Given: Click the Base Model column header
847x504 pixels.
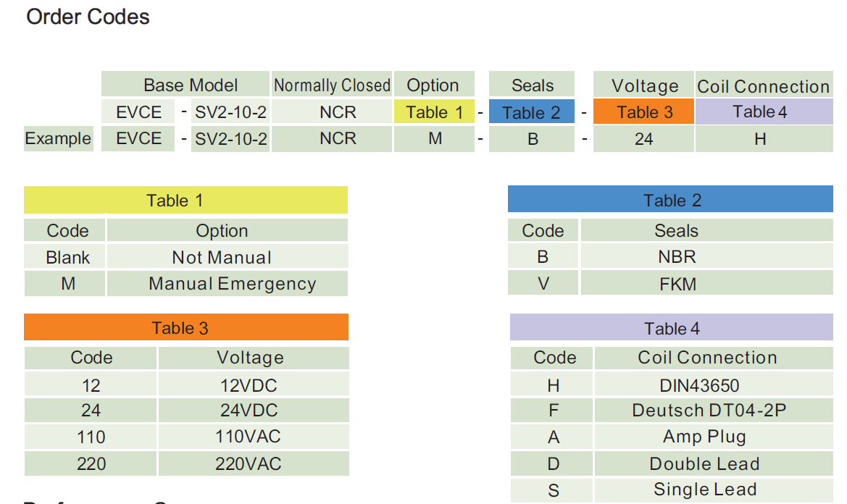Looking at the screenshot, I should (191, 85).
